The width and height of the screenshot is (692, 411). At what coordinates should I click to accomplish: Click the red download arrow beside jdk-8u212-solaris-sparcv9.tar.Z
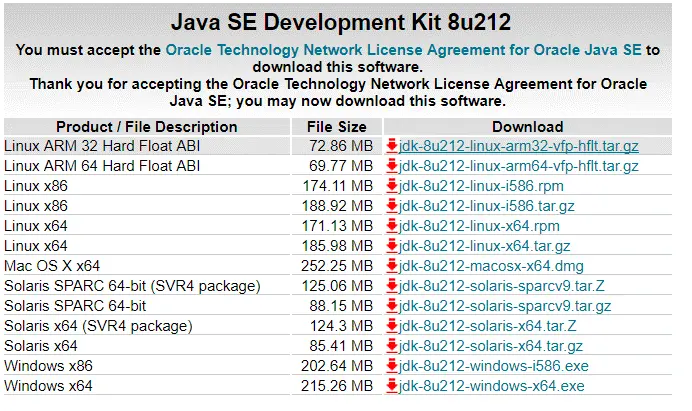[391, 286]
